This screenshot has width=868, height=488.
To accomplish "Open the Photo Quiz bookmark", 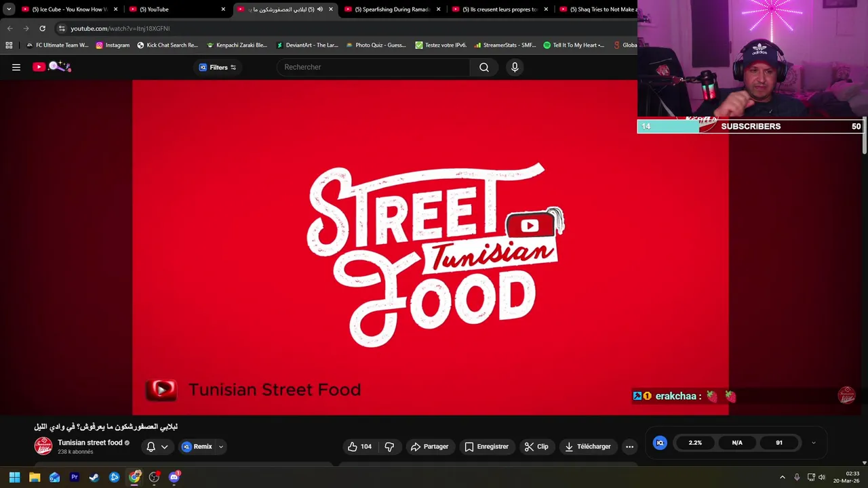I will (x=376, y=45).
